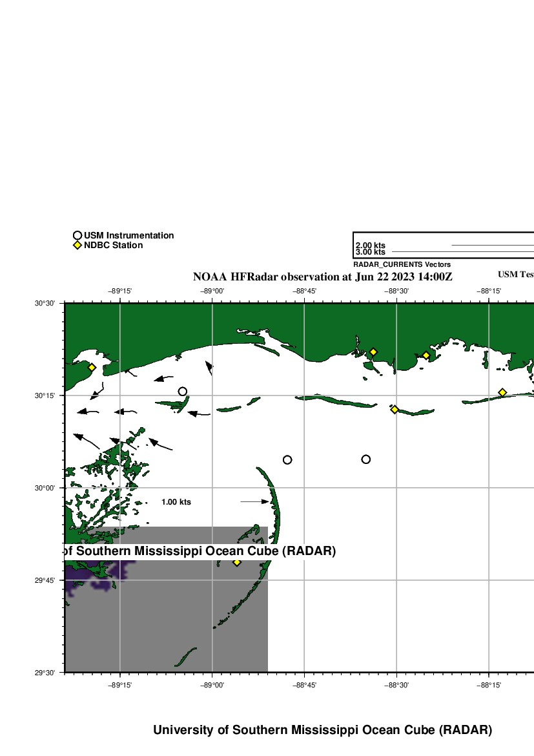
Task: Click the 30°15' latitude axis label
Action: point(50,395)
